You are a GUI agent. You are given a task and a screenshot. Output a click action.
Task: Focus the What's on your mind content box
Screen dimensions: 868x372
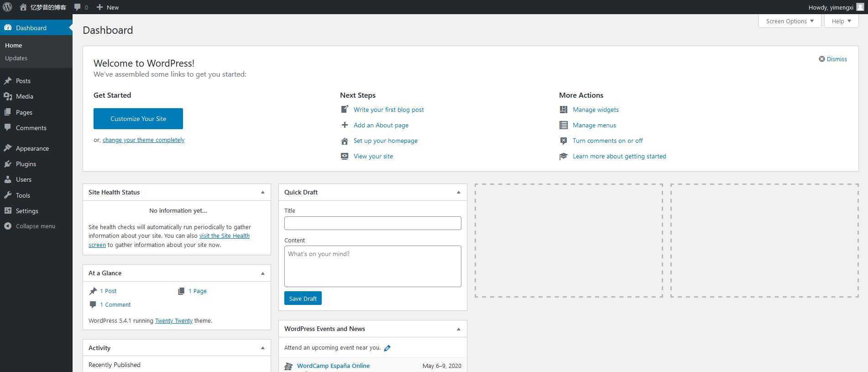tap(373, 266)
